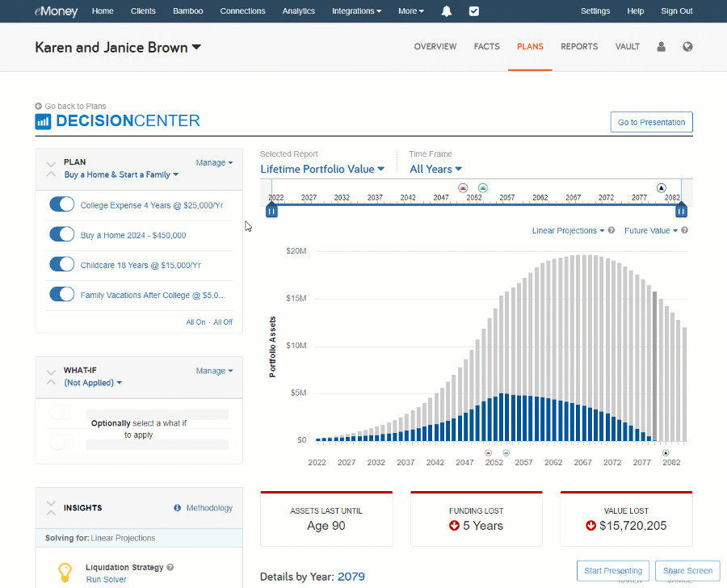Go to the Home menu item

103,11
